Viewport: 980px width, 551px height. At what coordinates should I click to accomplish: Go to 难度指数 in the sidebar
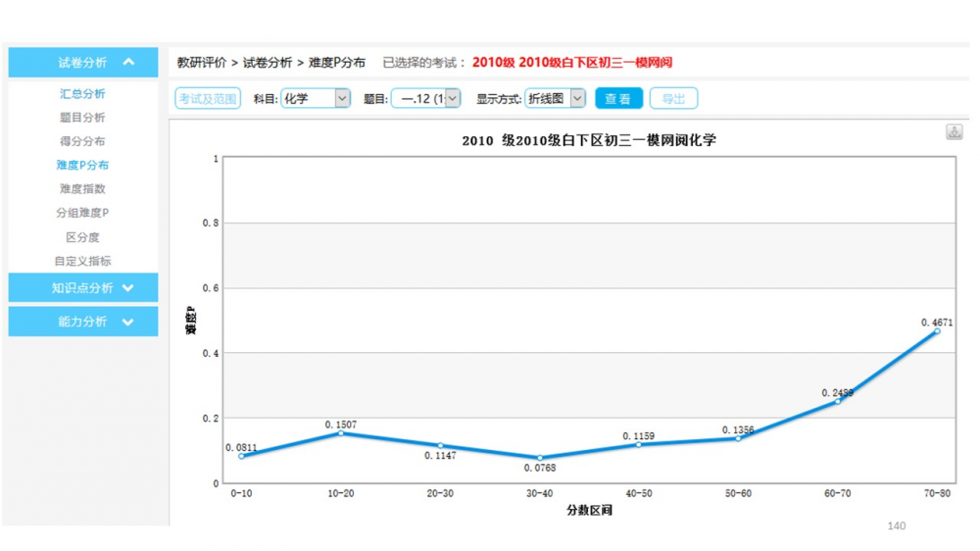coord(82,189)
